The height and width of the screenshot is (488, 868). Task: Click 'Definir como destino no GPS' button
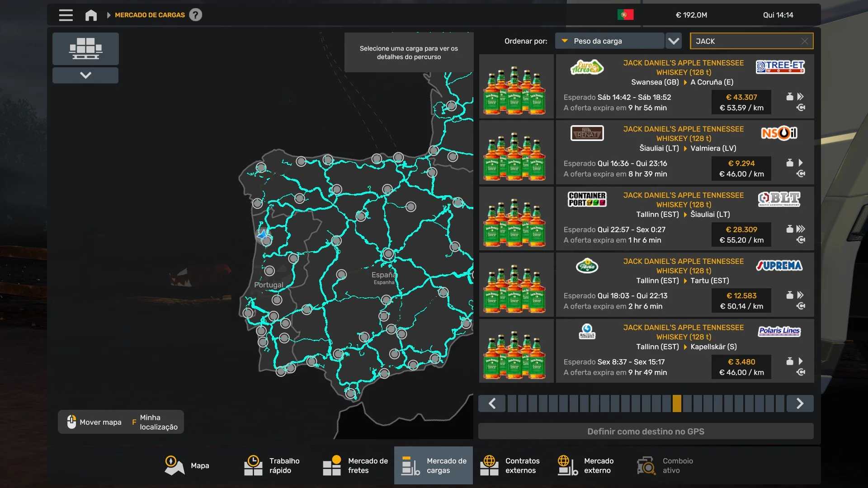point(646,432)
